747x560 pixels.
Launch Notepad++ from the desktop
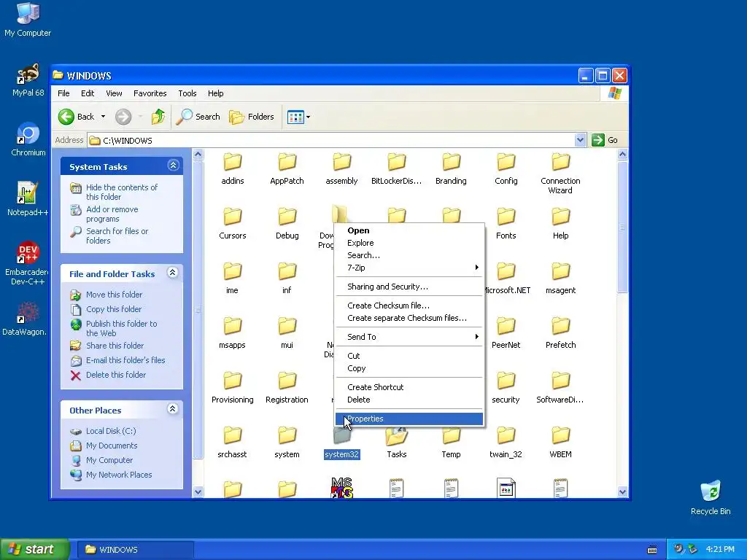tap(28, 199)
